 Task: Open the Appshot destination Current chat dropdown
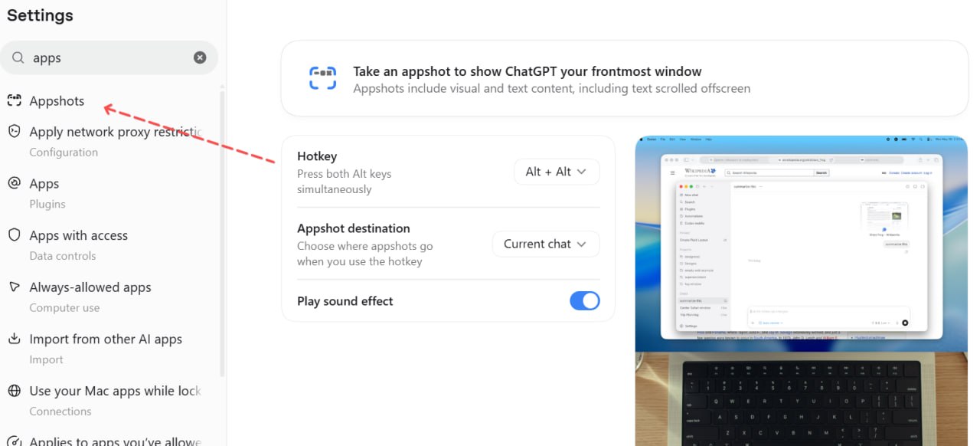click(x=546, y=244)
